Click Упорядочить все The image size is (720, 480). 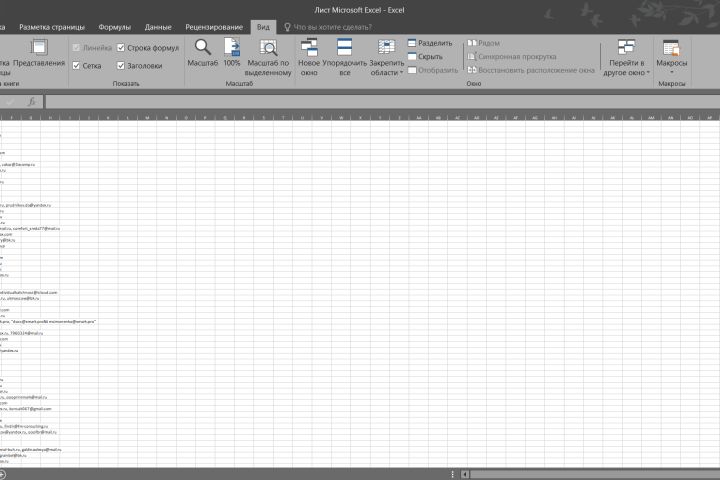344,57
